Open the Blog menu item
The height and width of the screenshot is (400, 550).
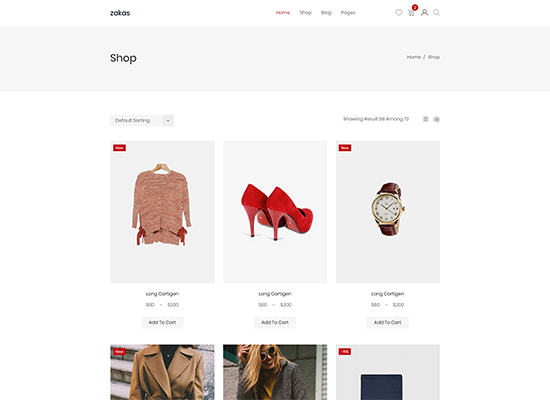(x=326, y=13)
